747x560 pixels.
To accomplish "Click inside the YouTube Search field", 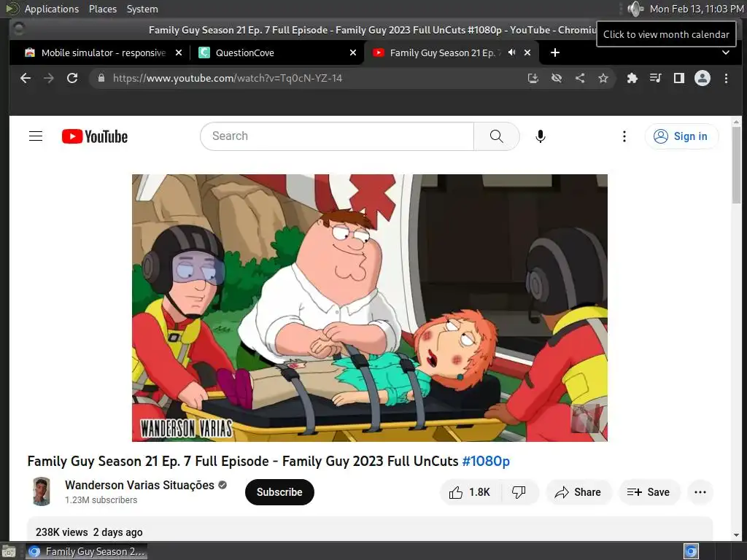I will [x=337, y=136].
